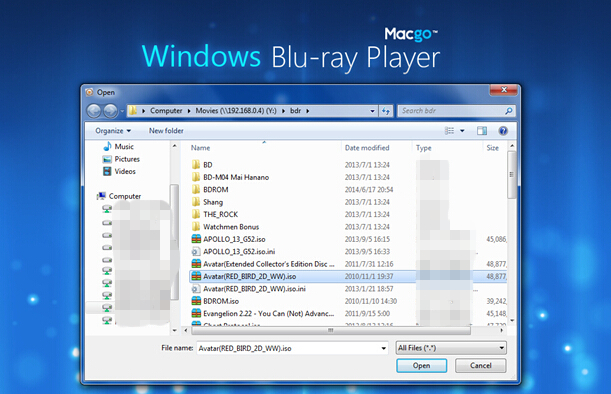Click the navigation pane scroll down arrow

click(175, 330)
